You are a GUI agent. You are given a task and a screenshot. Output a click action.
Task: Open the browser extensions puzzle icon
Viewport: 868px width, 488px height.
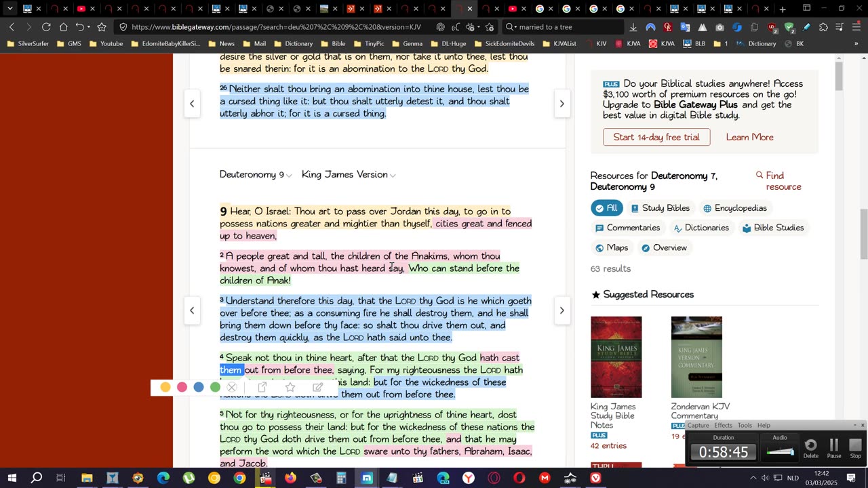pyautogui.click(x=823, y=27)
